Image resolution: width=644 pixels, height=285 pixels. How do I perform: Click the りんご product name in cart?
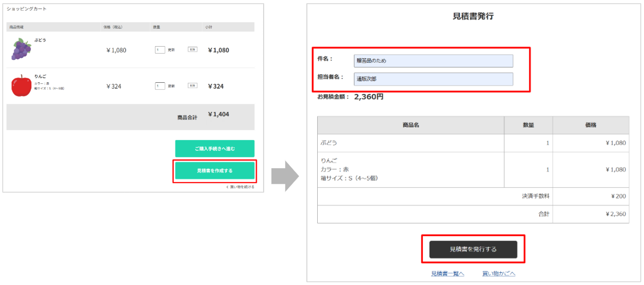pyautogui.click(x=40, y=76)
